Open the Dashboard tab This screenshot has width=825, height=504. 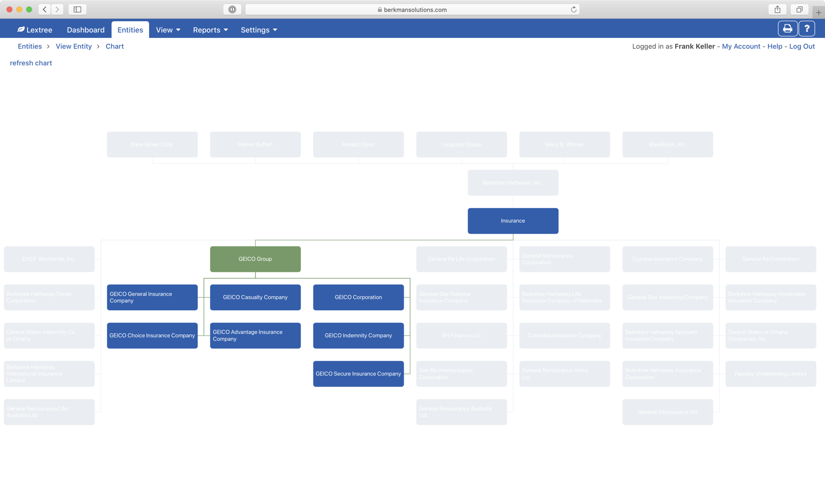(85, 30)
